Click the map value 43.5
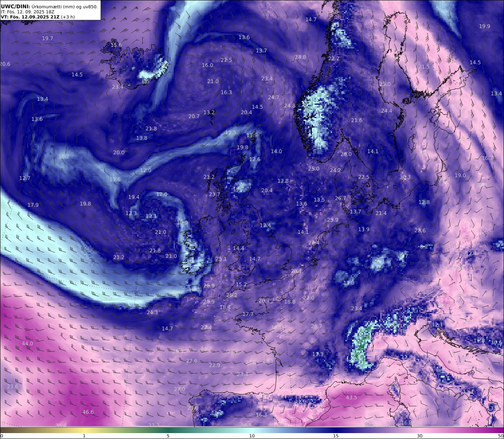The height and width of the screenshot is (439, 504). tap(352, 398)
